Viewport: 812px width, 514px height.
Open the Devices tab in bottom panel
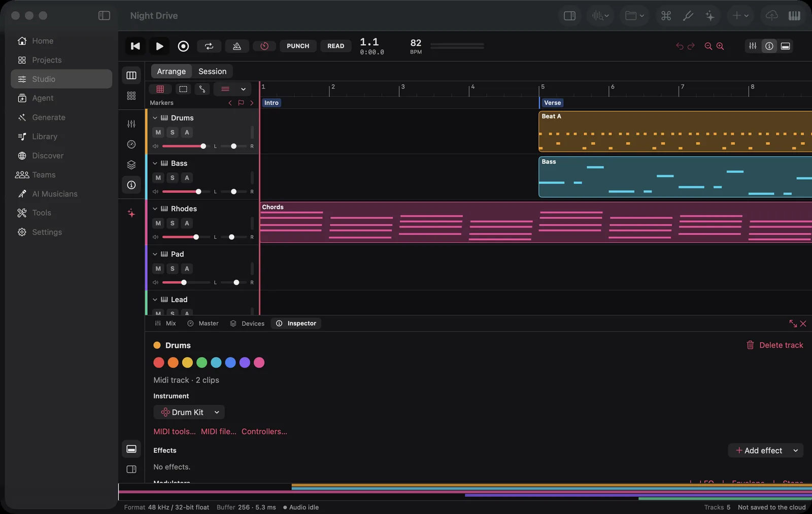247,324
